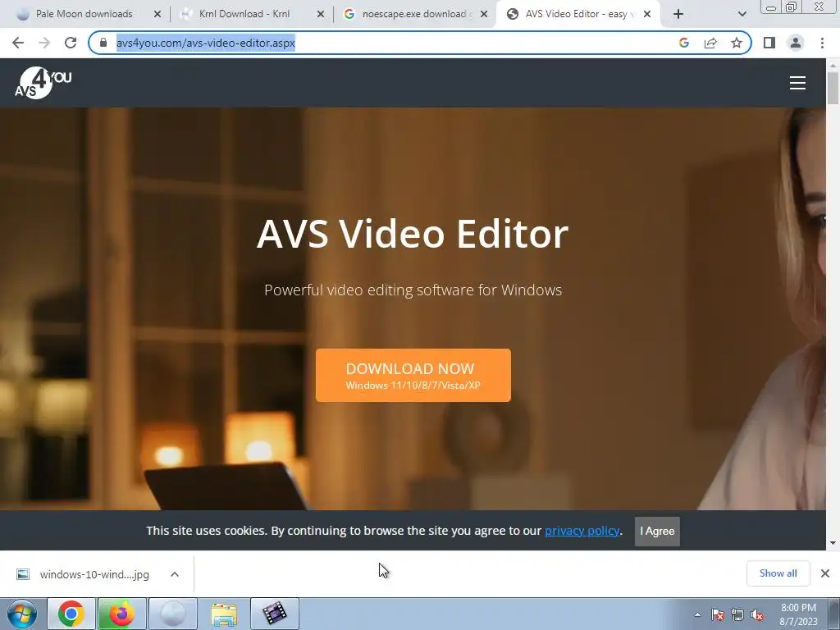Open File Explorer from the taskbar
This screenshot has width=840, height=630.
(x=223, y=614)
